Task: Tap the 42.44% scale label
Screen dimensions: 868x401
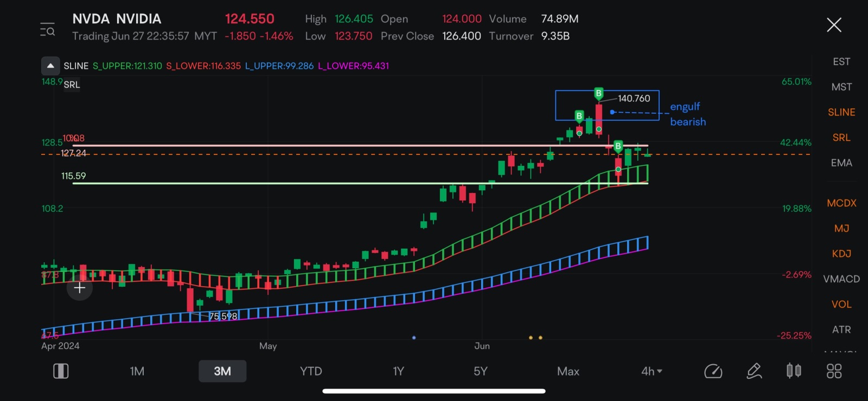Action: coord(796,143)
